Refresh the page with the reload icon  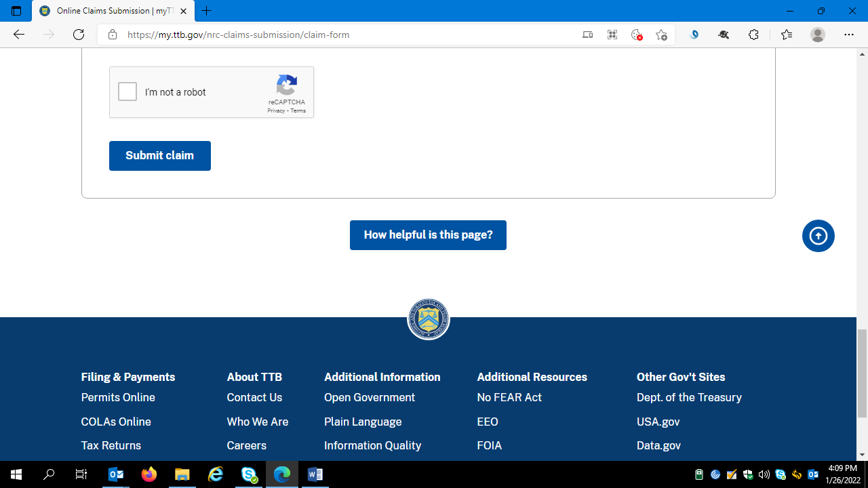pyautogui.click(x=79, y=35)
